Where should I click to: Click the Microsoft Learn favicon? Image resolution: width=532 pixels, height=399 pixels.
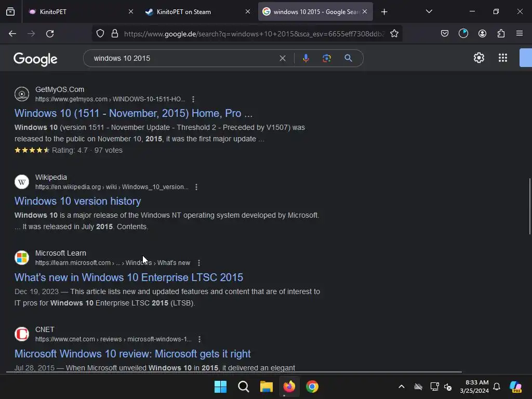[22, 258]
